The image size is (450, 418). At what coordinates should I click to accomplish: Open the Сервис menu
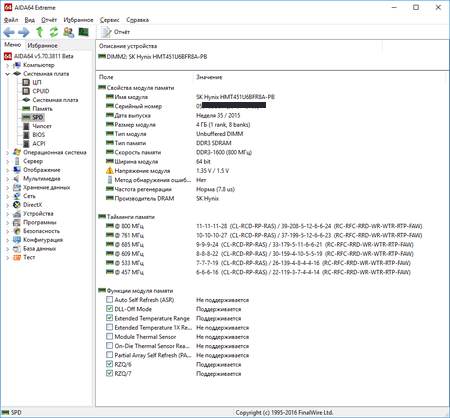pyautogui.click(x=109, y=20)
